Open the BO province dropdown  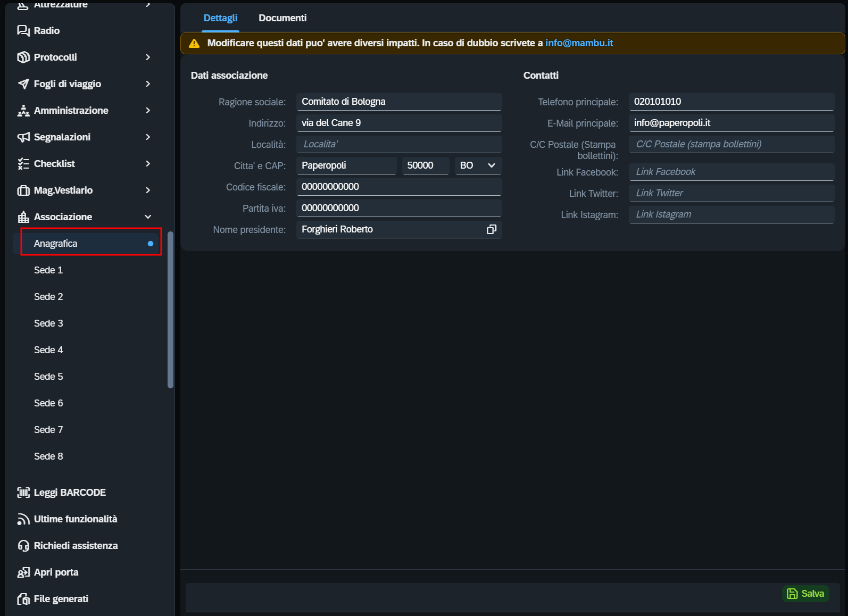pyautogui.click(x=478, y=165)
